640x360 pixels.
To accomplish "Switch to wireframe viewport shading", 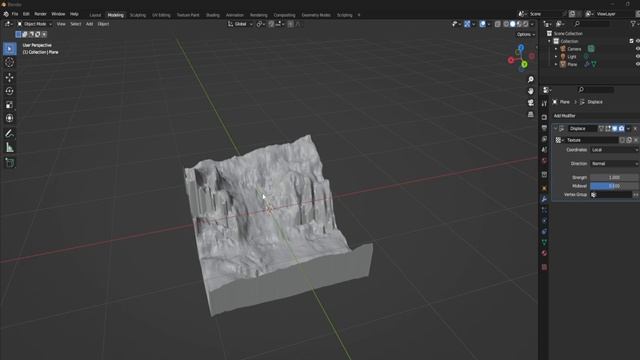I will [506, 24].
